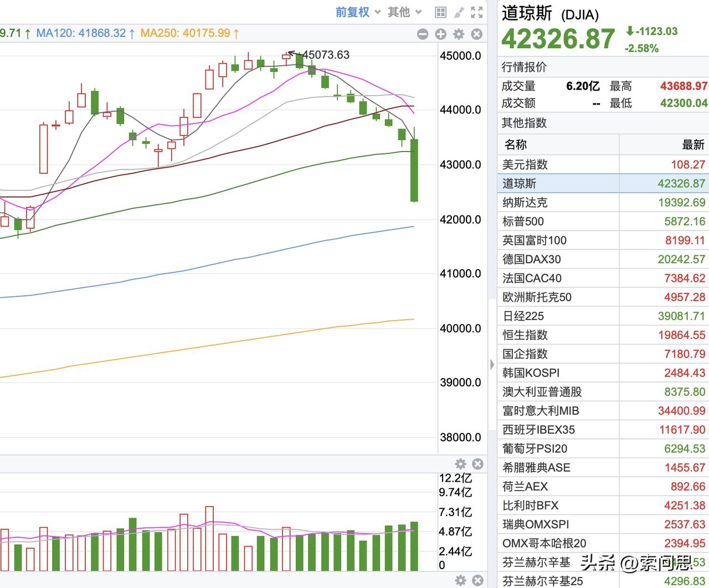The width and height of the screenshot is (709, 588).
Task: Select 恒生指数 row
Action: tap(603, 334)
